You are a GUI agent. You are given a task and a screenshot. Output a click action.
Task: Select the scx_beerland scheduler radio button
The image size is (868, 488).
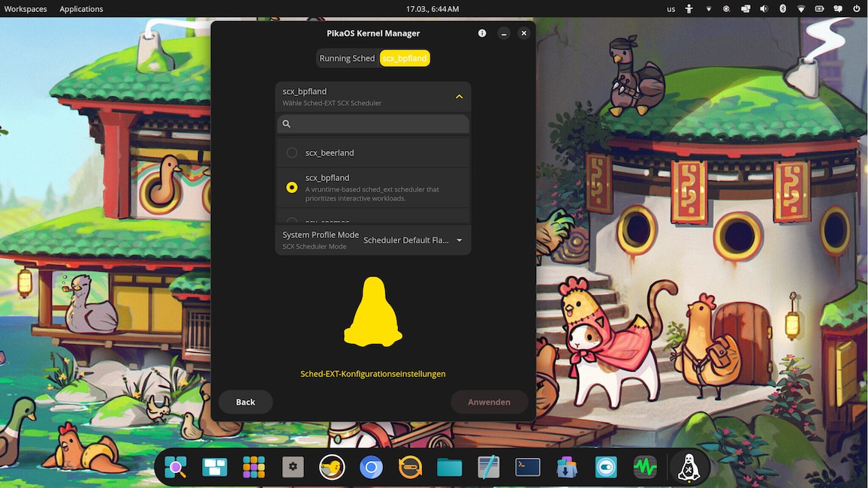pyautogui.click(x=292, y=152)
